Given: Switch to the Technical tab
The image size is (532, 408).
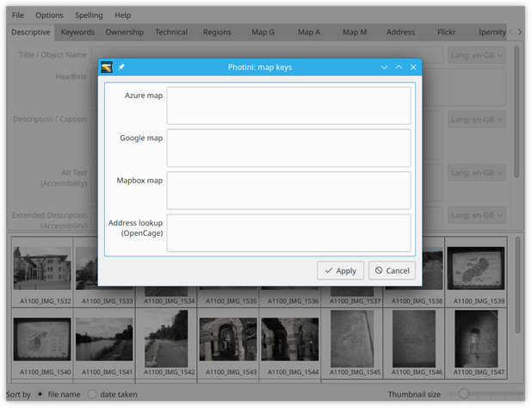Looking at the screenshot, I should point(171,32).
